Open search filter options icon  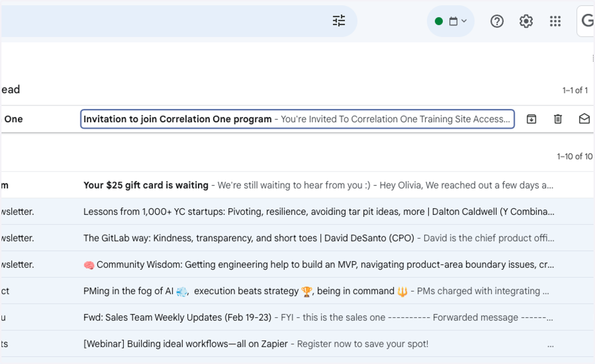tap(339, 21)
